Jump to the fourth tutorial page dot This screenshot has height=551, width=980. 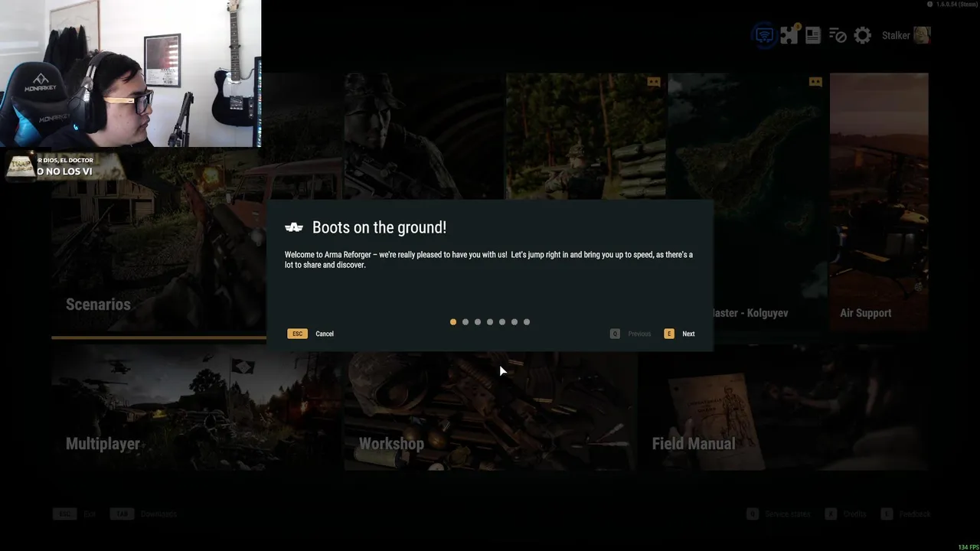point(490,322)
